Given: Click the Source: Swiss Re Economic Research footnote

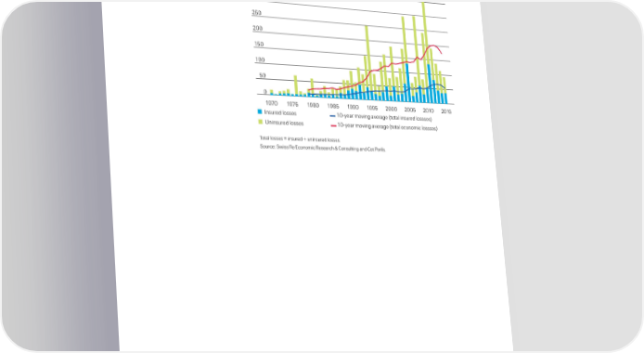Looking at the screenshot, I should tap(322, 148).
